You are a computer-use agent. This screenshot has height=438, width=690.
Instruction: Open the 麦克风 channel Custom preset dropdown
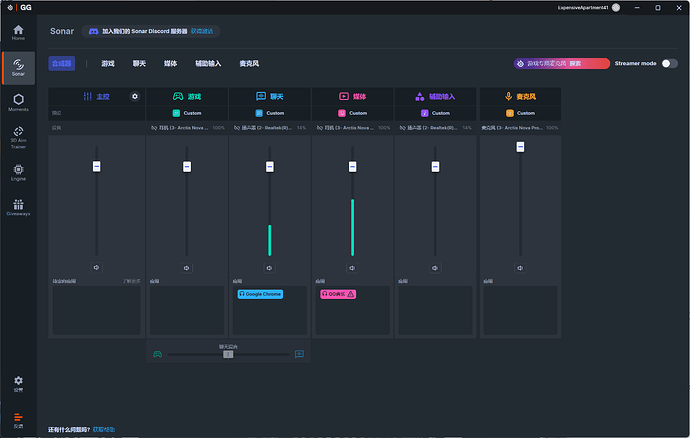click(x=520, y=113)
